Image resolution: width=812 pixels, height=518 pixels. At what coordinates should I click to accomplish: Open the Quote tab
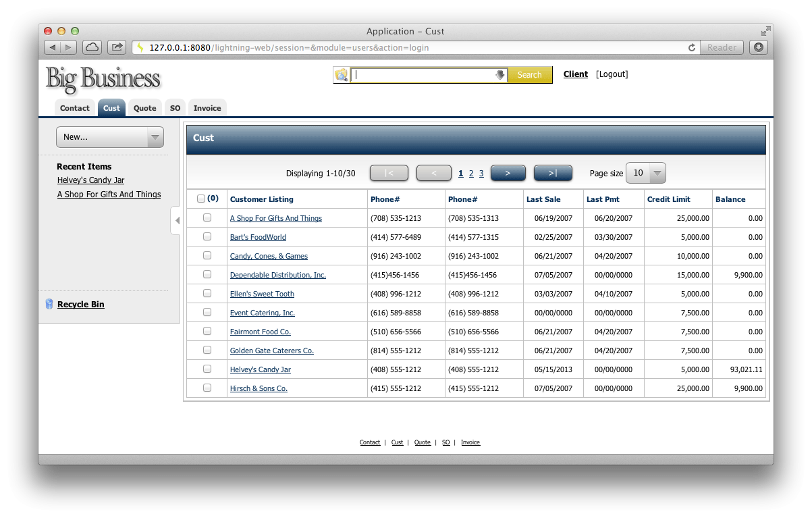pos(145,108)
